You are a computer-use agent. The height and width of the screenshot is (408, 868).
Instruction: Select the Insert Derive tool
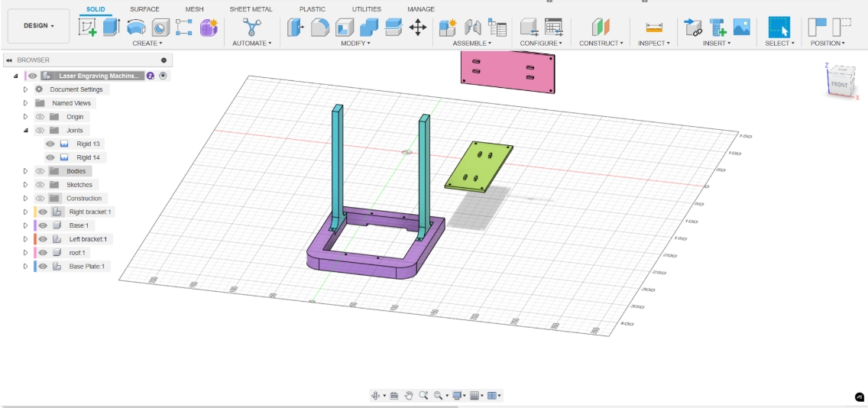coord(692,28)
